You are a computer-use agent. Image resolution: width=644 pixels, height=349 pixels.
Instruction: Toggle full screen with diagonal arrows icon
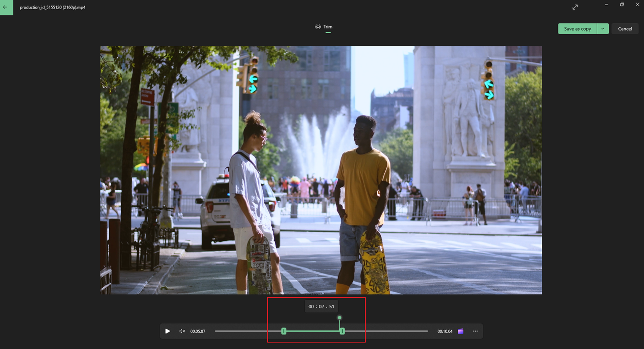(575, 7)
